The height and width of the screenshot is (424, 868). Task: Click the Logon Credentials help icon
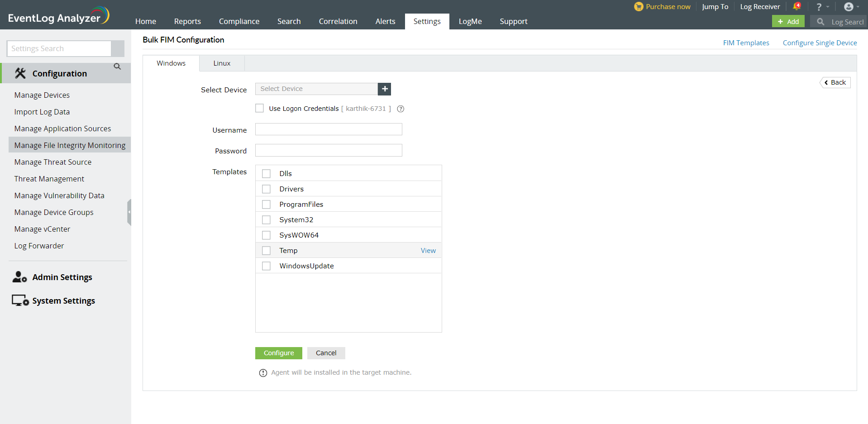click(401, 109)
